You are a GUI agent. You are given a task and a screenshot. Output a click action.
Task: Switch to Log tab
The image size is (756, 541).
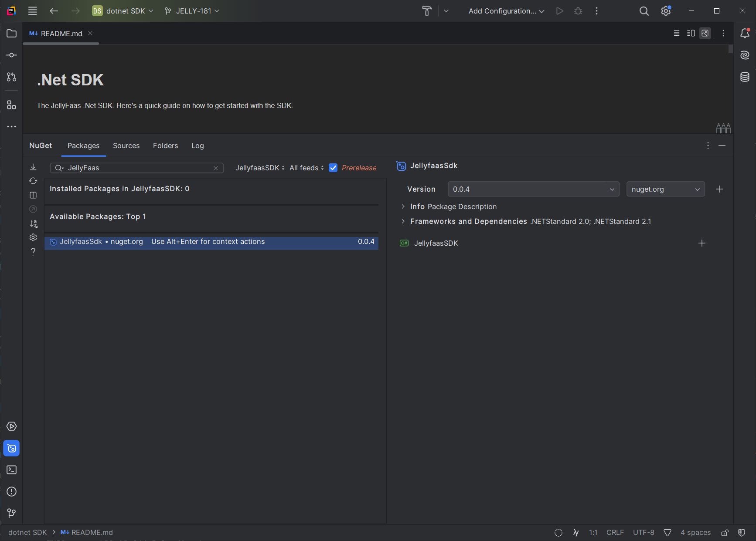198,145
